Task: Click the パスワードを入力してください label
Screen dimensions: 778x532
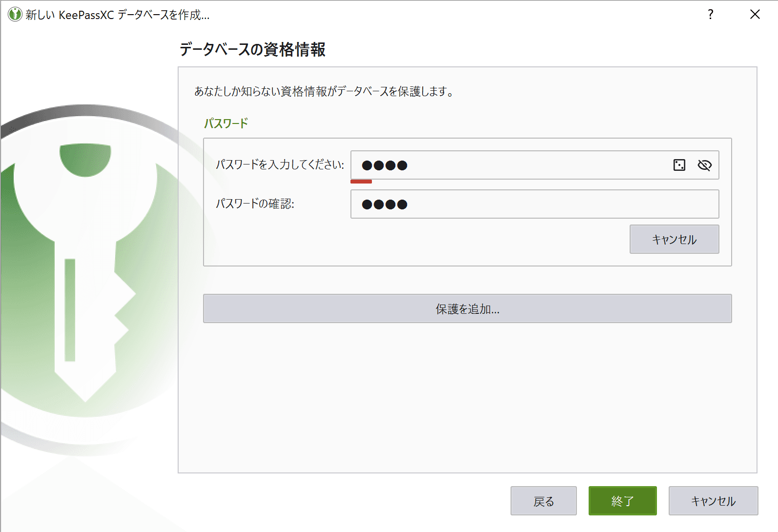Action: point(280,164)
